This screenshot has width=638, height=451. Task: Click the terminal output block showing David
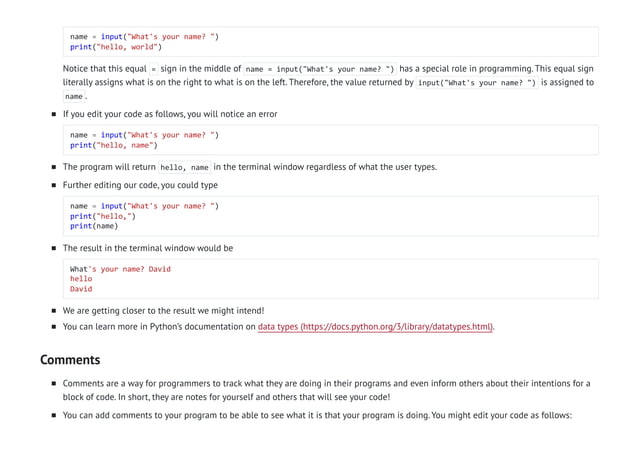pos(330,279)
